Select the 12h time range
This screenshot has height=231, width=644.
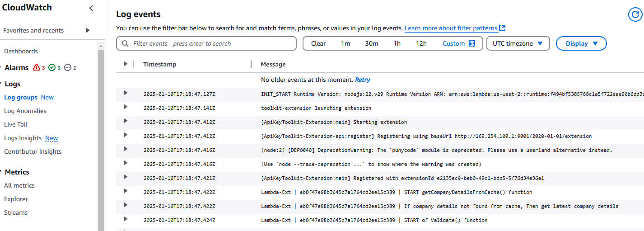click(421, 43)
